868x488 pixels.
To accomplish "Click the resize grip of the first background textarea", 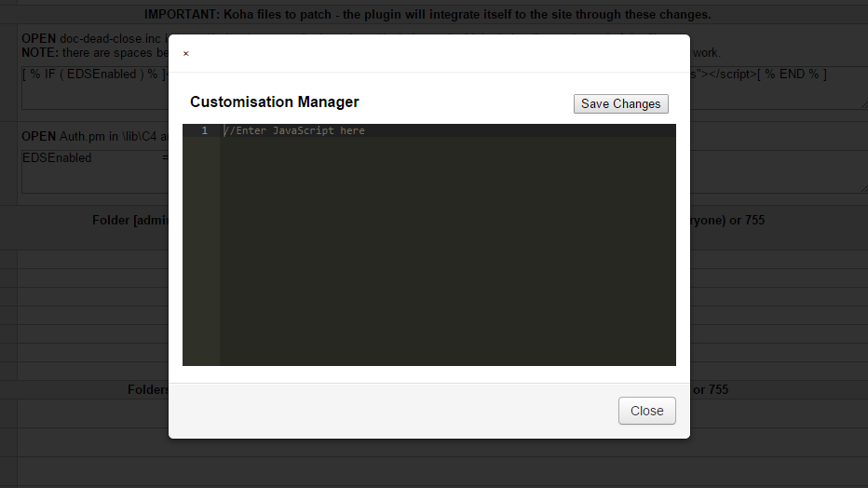I will tap(861, 104).
